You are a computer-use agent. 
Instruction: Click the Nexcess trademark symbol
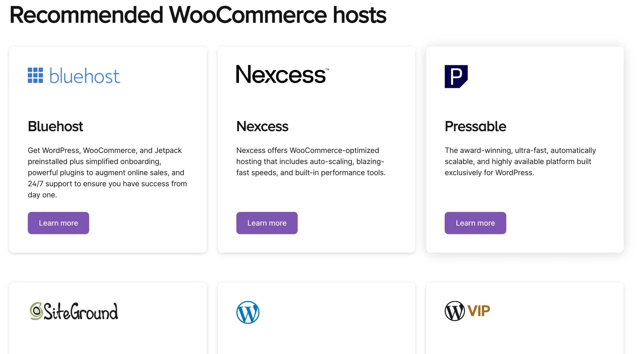(x=327, y=69)
